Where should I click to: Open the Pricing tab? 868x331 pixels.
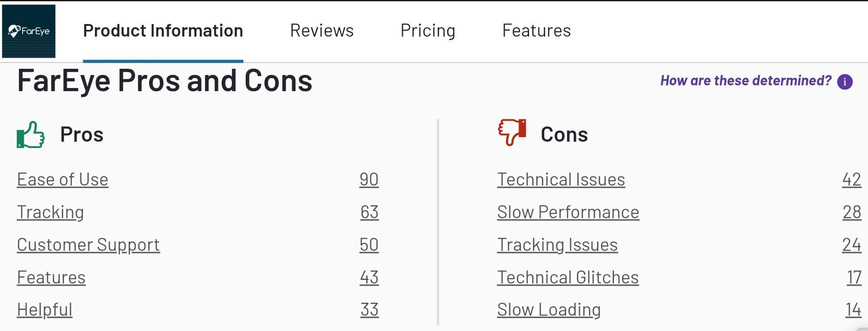click(x=428, y=31)
